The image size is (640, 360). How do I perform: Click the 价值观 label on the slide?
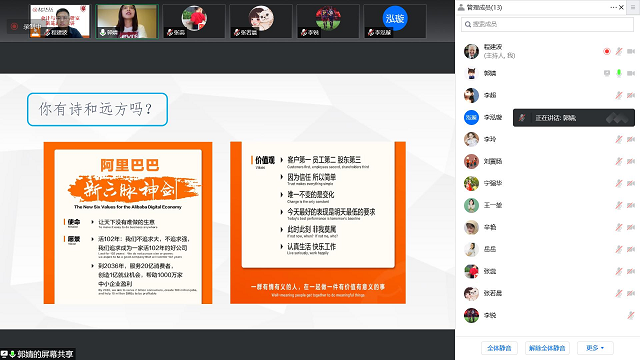coord(264,160)
